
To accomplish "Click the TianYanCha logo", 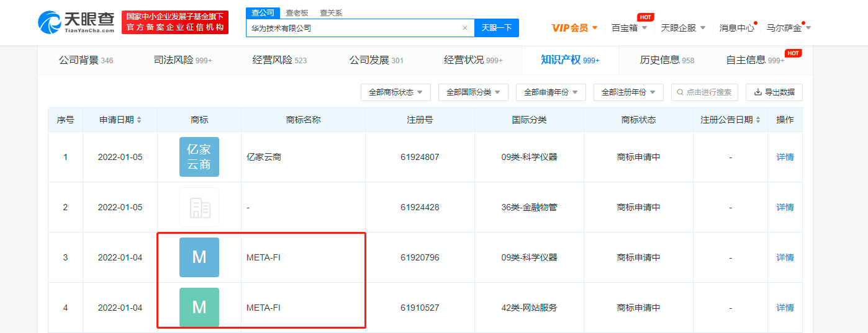I will tap(76, 22).
